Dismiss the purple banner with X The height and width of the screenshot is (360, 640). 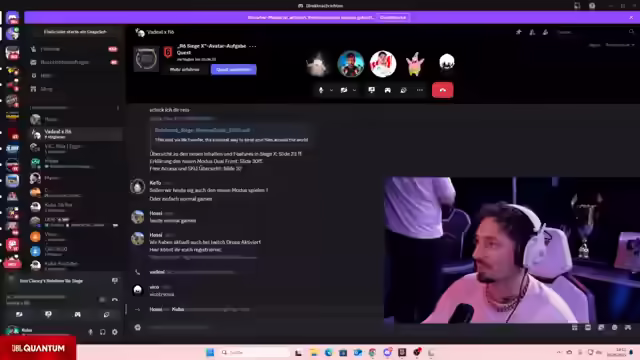click(x=631, y=18)
